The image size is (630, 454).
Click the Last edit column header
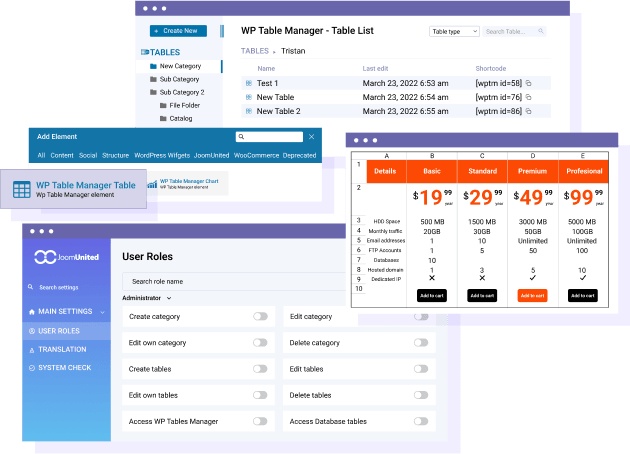click(x=375, y=69)
